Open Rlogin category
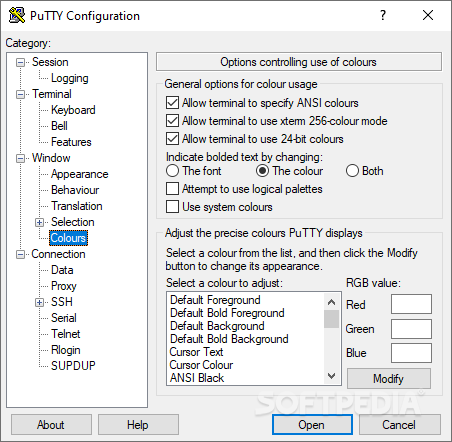This screenshot has height=442, width=452. click(x=66, y=350)
